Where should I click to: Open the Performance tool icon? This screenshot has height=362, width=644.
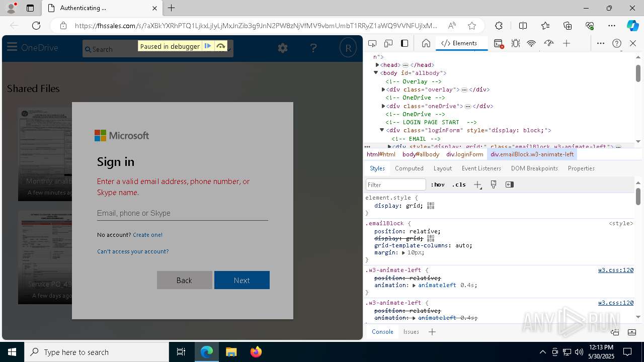549,44
